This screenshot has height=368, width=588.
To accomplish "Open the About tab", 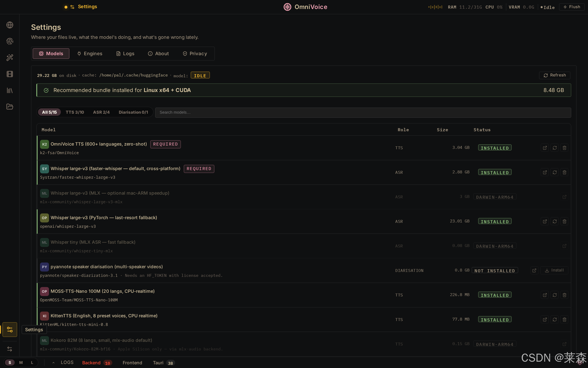I will pos(158,54).
